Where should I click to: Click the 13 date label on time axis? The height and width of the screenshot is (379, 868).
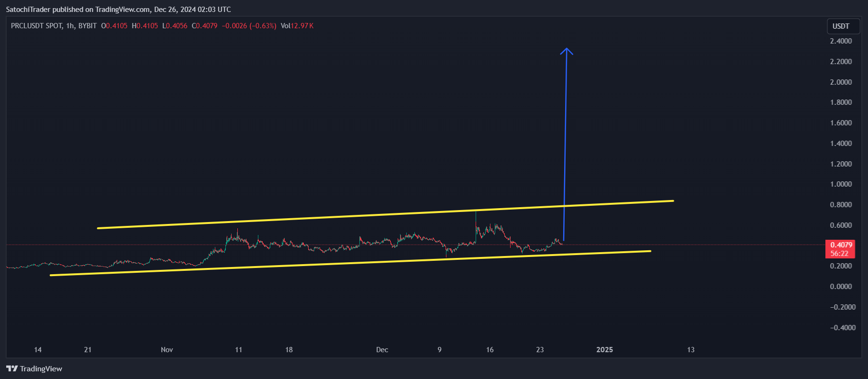(x=691, y=350)
